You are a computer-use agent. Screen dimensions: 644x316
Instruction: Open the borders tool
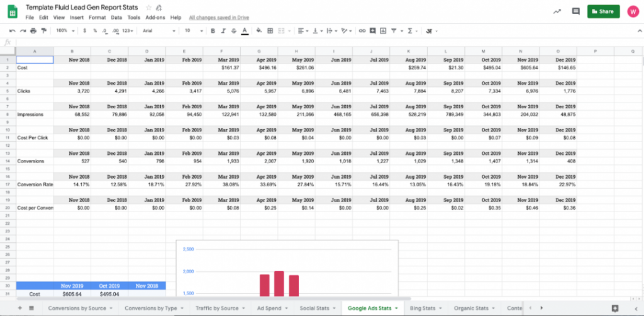(270, 30)
